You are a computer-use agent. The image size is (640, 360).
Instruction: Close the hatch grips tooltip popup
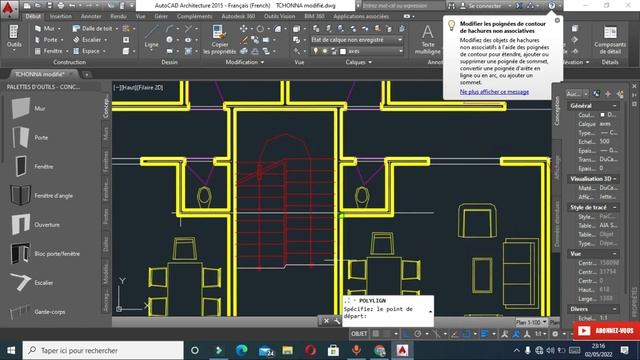[557, 20]
